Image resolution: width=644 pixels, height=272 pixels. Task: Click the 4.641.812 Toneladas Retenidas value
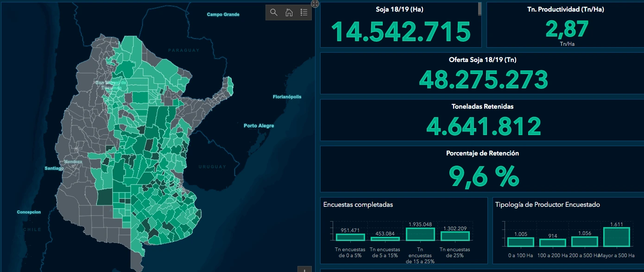pyautogui.click(x=483, y=126)
